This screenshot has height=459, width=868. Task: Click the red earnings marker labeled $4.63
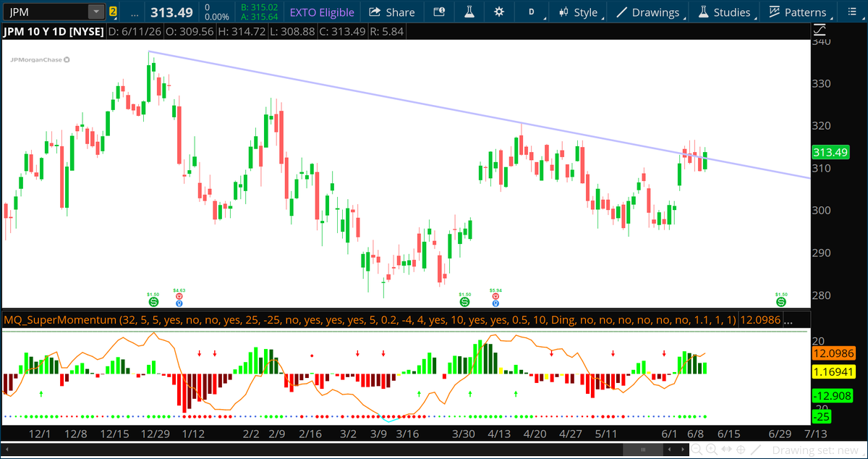[179, 296]
